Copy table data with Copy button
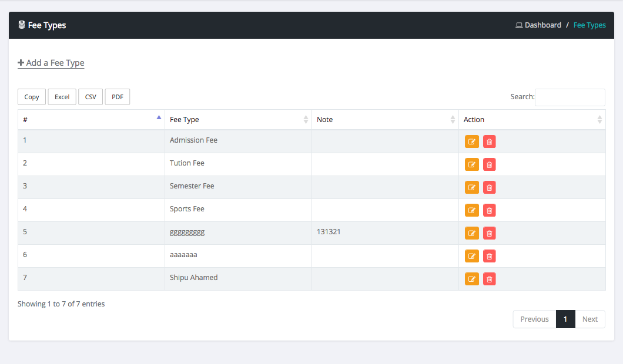Screen dimensions: 623x364 coord(32,97)
